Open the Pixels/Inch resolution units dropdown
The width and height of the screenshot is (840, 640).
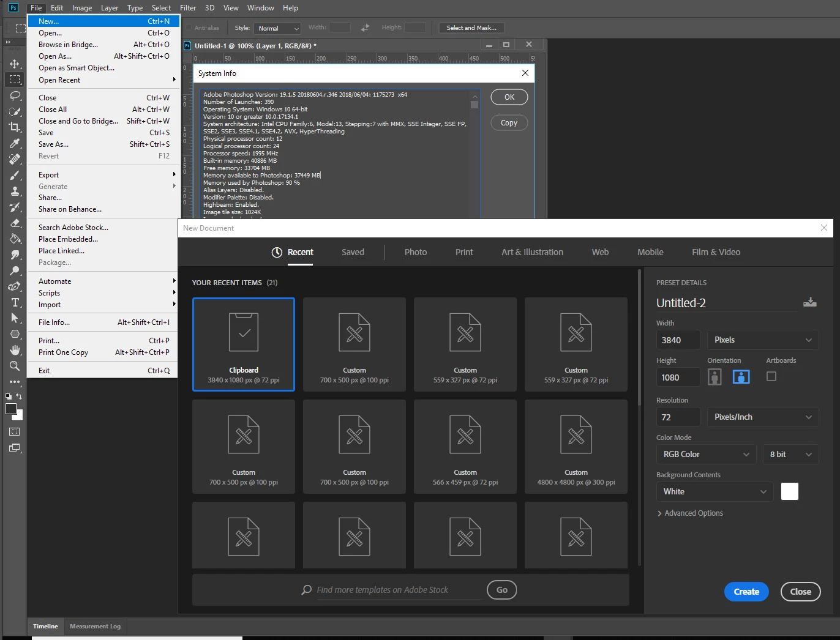tap(763, 417)
